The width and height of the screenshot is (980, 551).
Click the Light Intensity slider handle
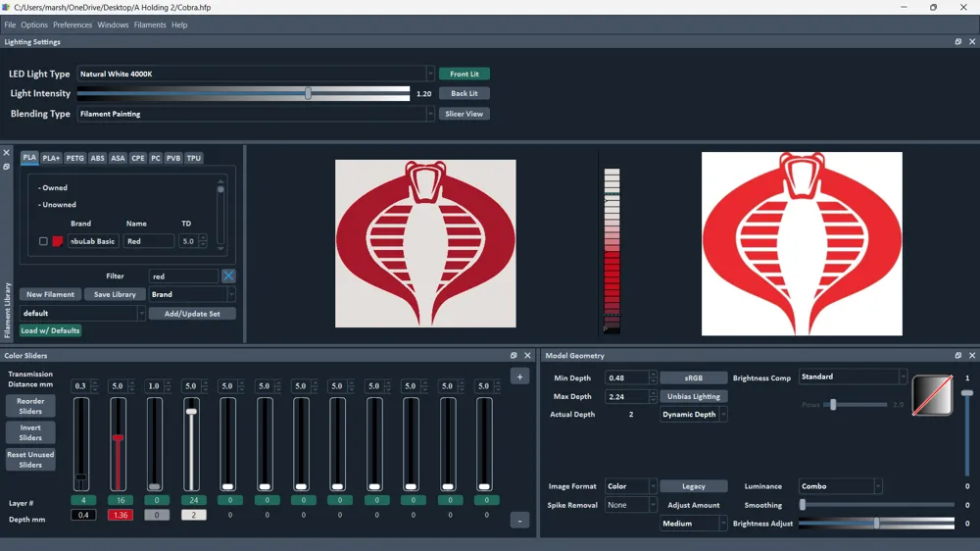[308, 93]
